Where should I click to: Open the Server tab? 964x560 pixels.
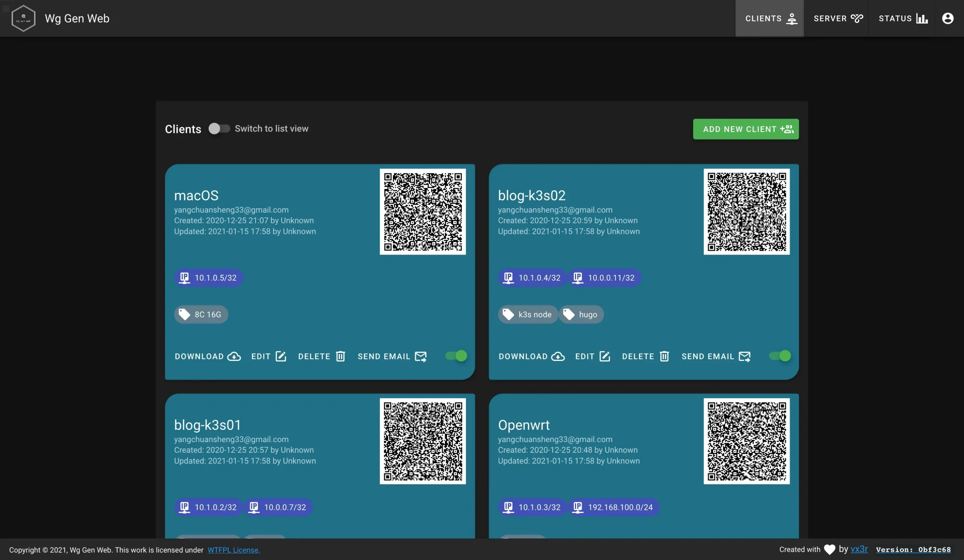coord(838,18)
